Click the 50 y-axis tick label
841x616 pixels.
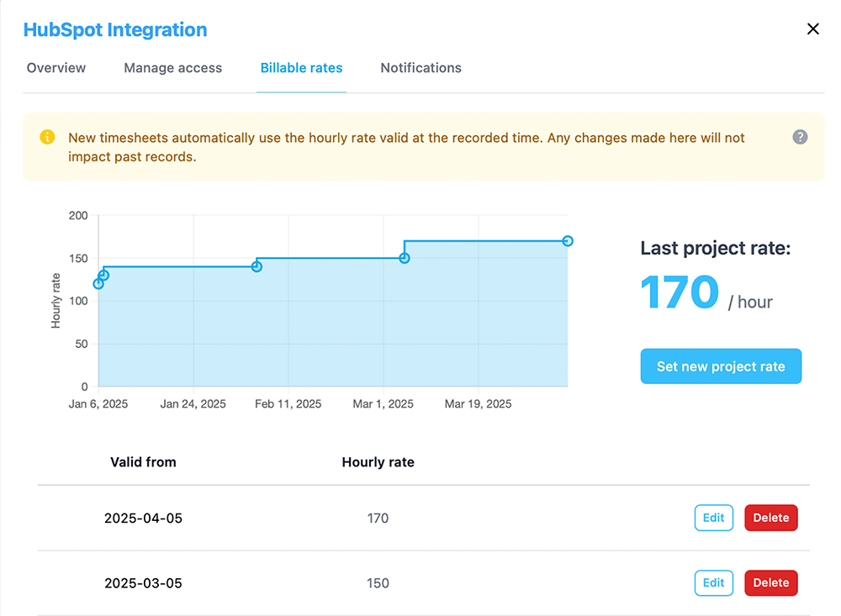[x=82, y=344]
